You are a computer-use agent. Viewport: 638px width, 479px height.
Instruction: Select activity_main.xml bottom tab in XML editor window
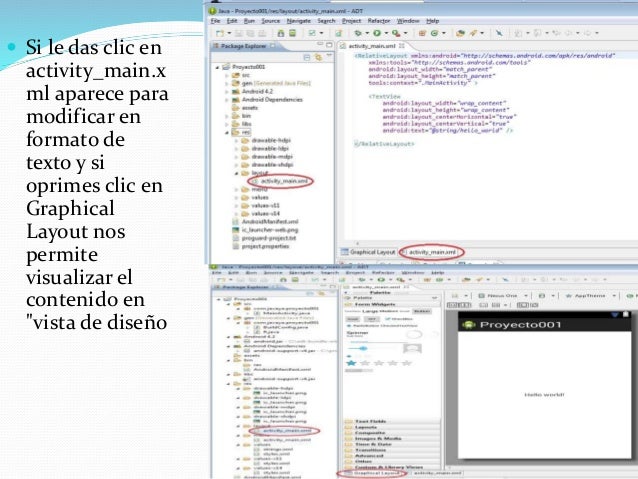pyautogui.click(x=432, y=252)
